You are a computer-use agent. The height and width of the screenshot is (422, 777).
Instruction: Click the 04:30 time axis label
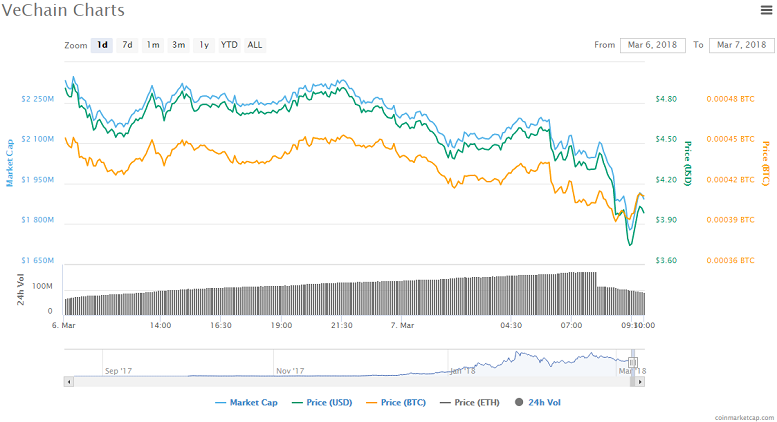click(x=511, y=325)
